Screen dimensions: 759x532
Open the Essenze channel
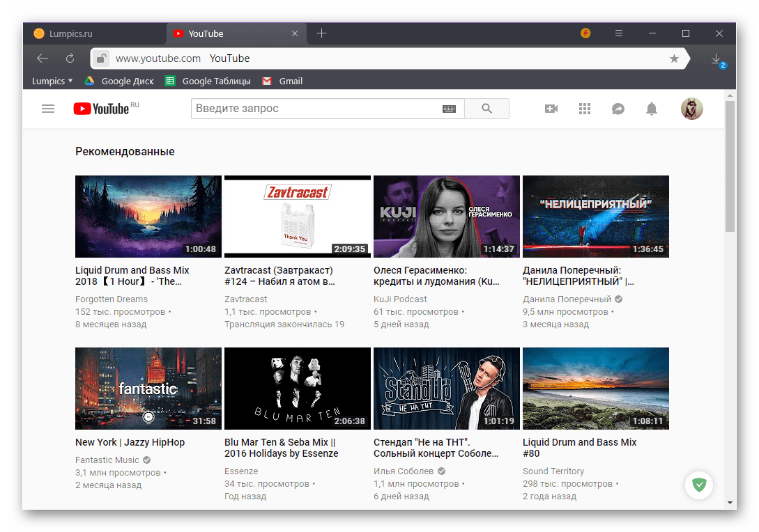point(241,471)
